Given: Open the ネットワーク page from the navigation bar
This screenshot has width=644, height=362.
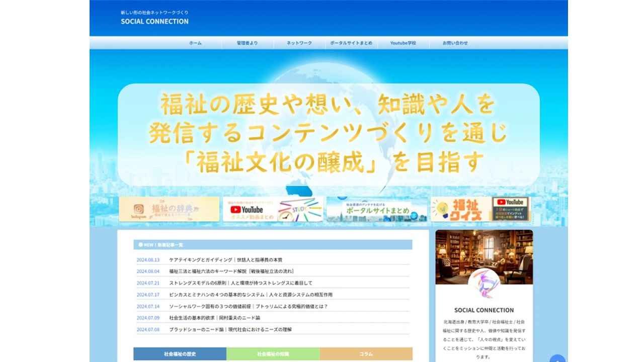Looking at the screenshot, I should (299, 43).
